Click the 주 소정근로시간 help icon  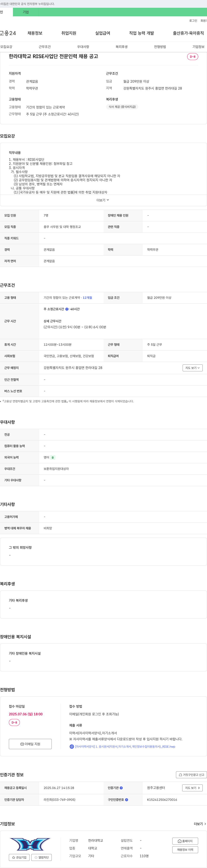click(67, 309)
